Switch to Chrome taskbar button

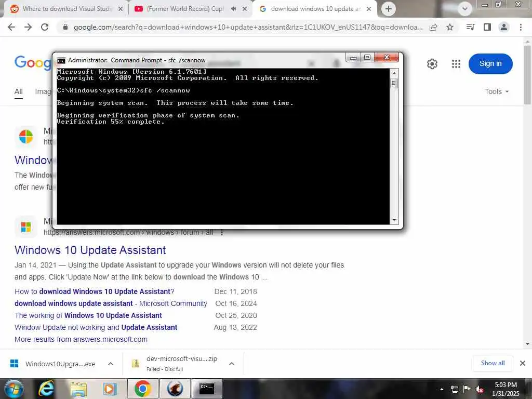click(x=142, y=389)
